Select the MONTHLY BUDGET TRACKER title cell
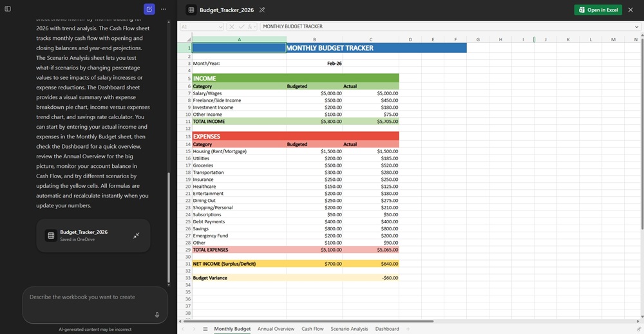The image size is (644, 334). point(330,48)
